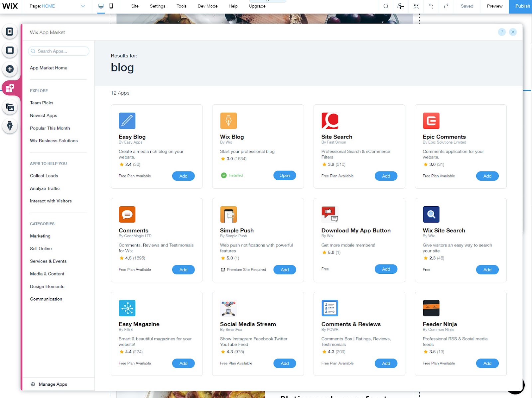Viewport: 532px width, 398px height.
Task: Open the Marketing category
Action: (40, 236)
